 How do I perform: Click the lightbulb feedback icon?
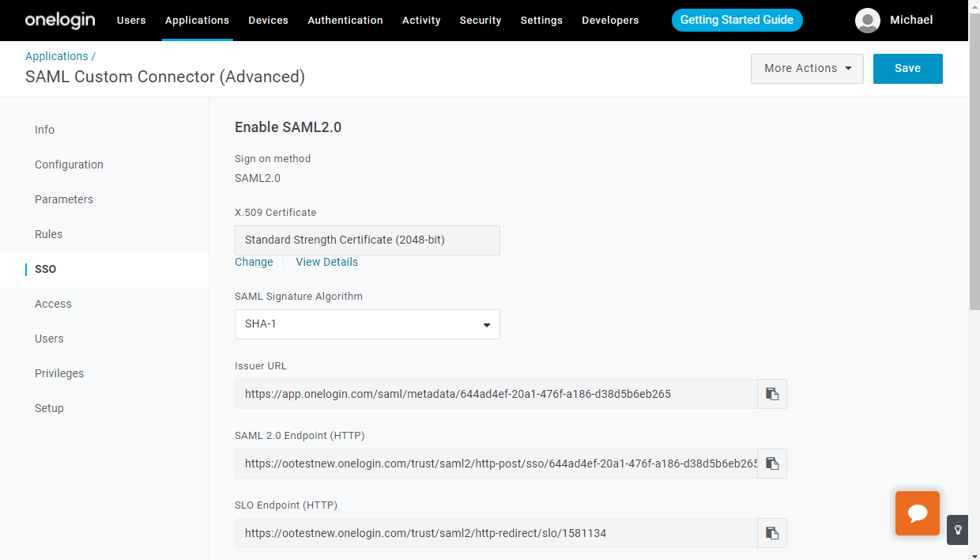pos(957,530)
